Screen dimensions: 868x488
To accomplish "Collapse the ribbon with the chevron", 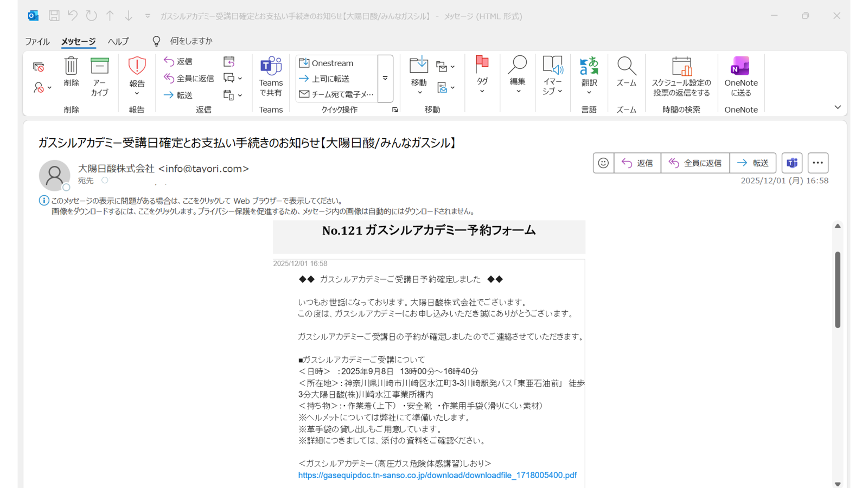I will (x=839, y=107).
